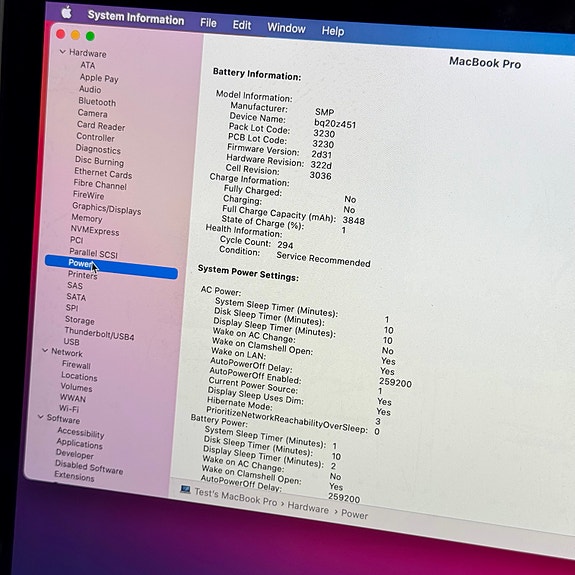The height and width of the screenshot is (575, 575).
Task: Select Wi-Fi under Network
Action: point(69,409)
